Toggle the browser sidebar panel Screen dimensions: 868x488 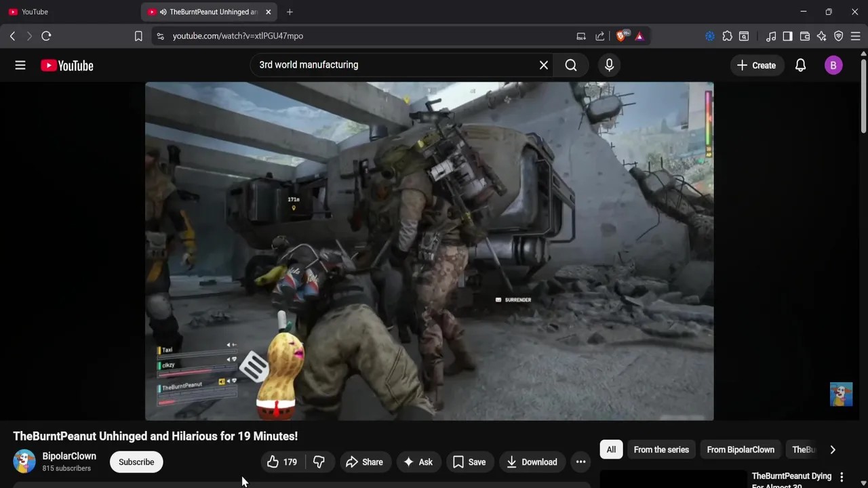787,36
